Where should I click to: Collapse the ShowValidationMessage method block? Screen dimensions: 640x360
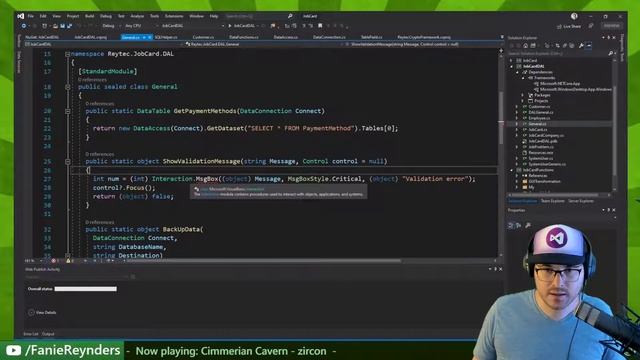pyautogui.click(x=68, y=162)
